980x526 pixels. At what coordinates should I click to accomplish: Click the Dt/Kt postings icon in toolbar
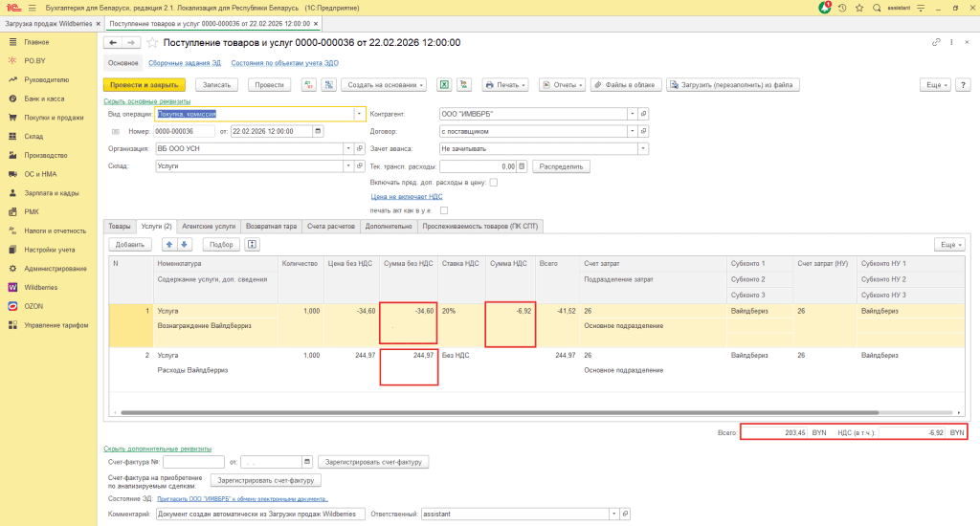tap(308, 85)
